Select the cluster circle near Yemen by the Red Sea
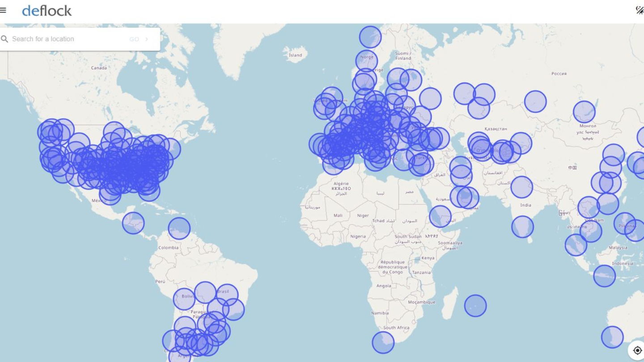 coord(440,216)
